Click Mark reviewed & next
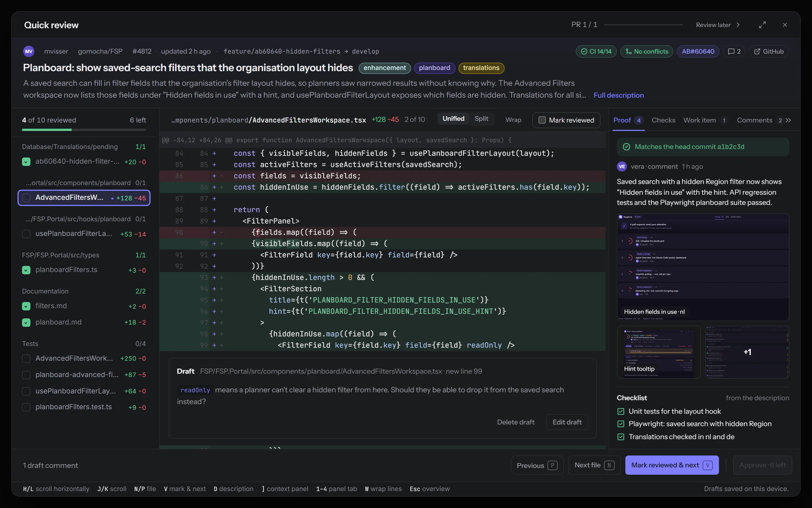 (672, 465)
